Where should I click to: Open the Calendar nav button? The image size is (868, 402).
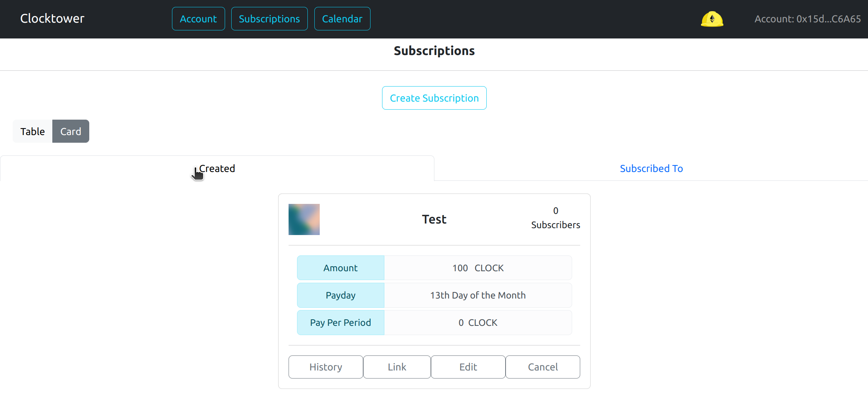[342, 19]
